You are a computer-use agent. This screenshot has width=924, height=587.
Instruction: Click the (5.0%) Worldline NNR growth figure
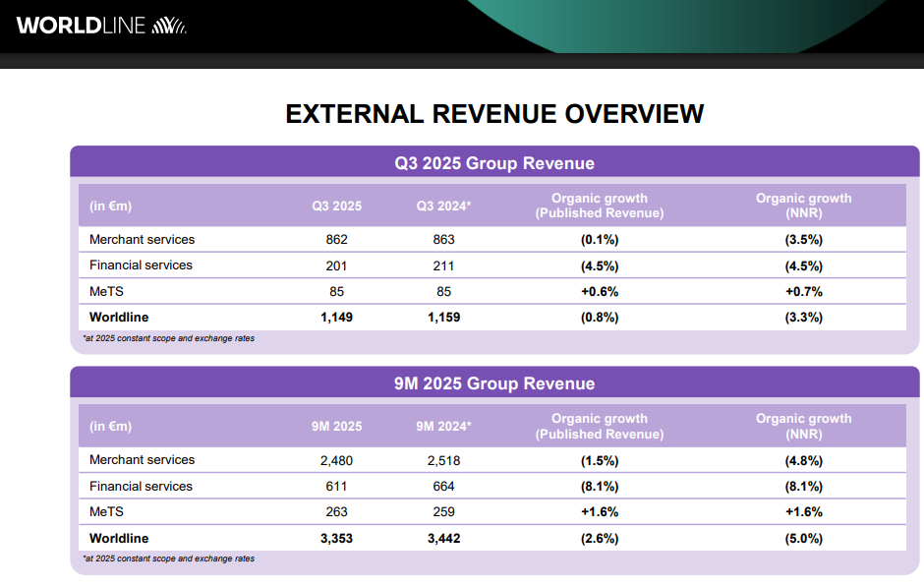click(803, 538)
